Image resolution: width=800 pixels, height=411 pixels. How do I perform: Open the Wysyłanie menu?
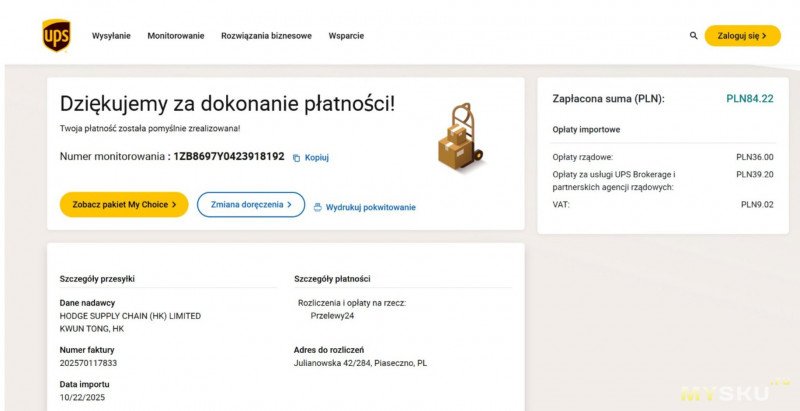111,36
